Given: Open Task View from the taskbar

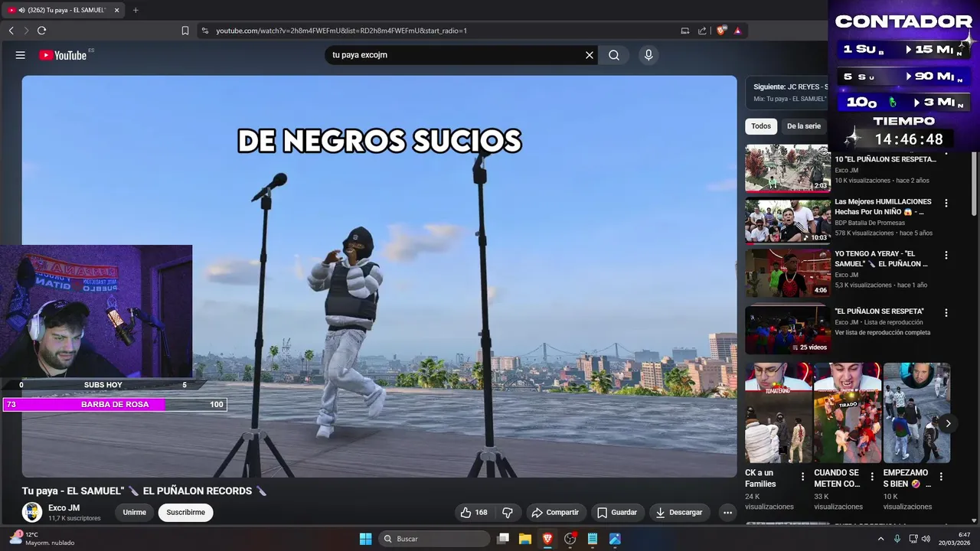Looking at the screenshot, I should pyautogui.click(x=503, y=539).
